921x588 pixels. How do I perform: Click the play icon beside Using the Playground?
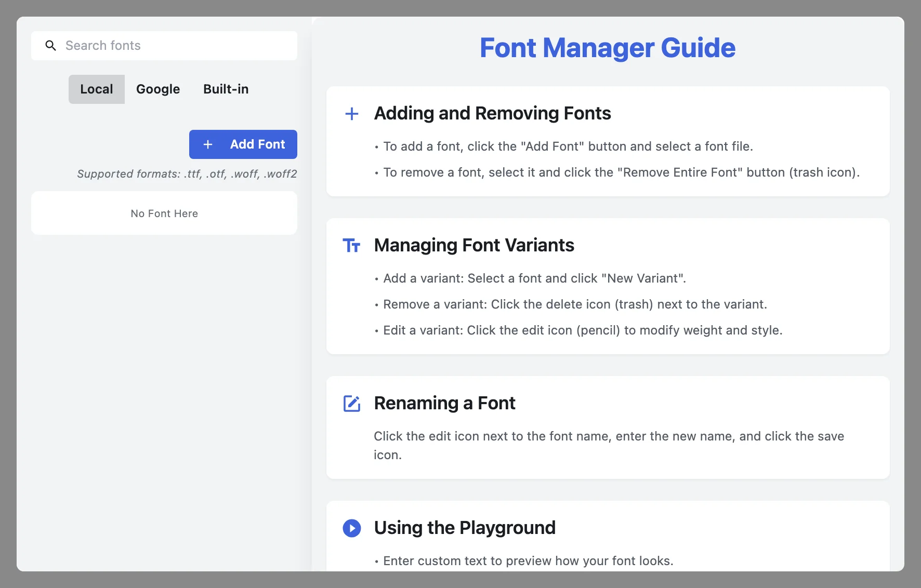352,528
